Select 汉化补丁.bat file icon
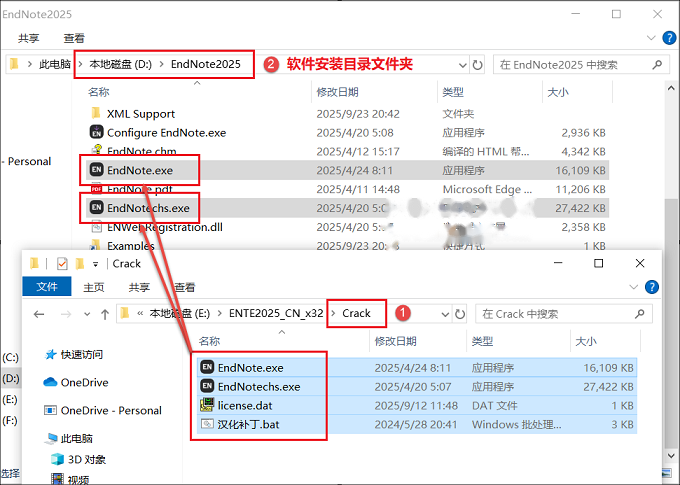Image resolution: width=680 pixels, height=485 pixels. pyautogui.click(x=207, y=424)
